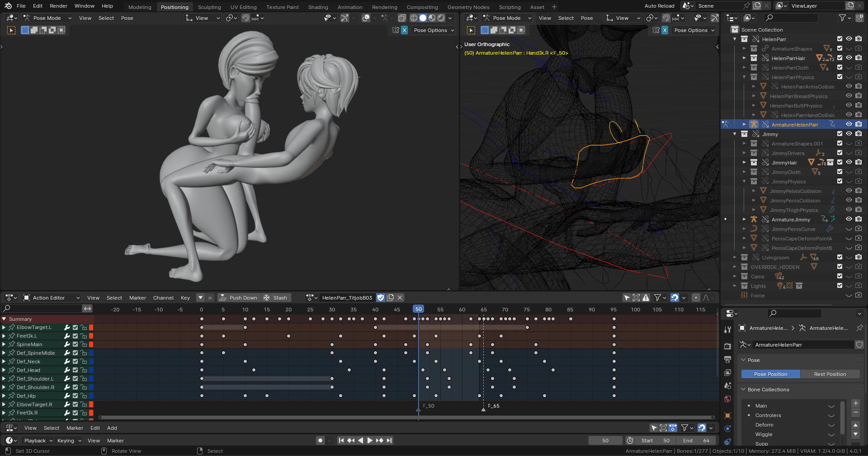868x456 pixels.
Task: Toggle Lights collection checkbox
Action: click(840, 286)
